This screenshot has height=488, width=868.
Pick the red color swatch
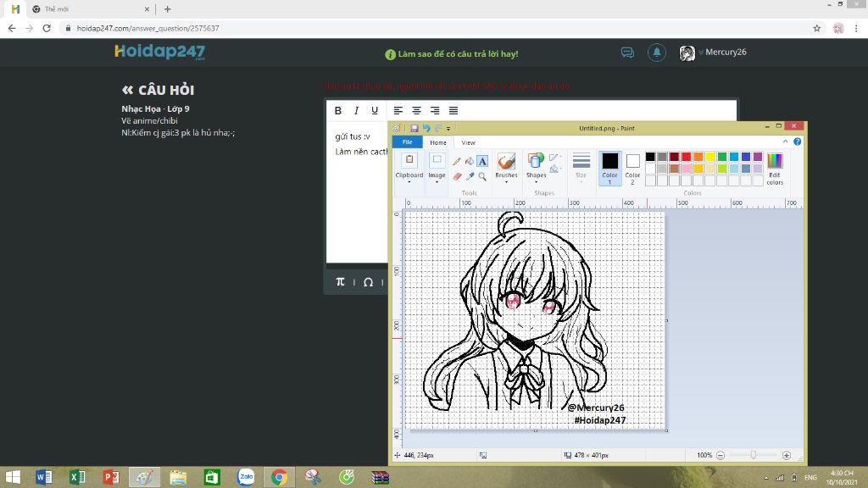tap(687, 157)
